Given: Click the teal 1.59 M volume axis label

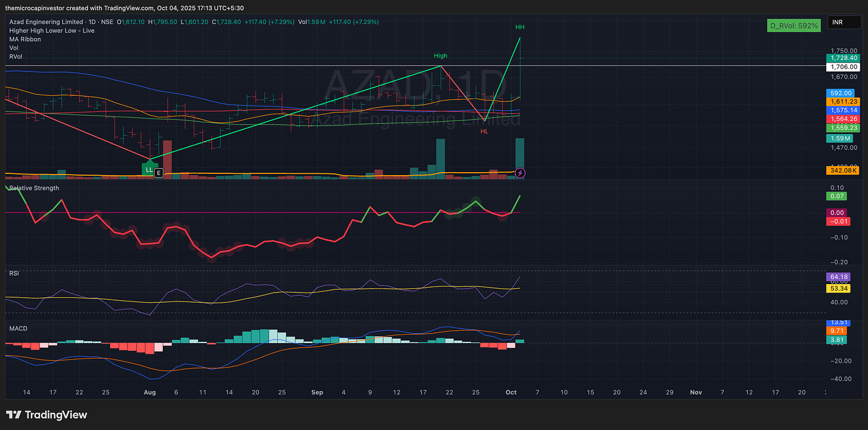Looking at the screenshot, I should point(839,138).
